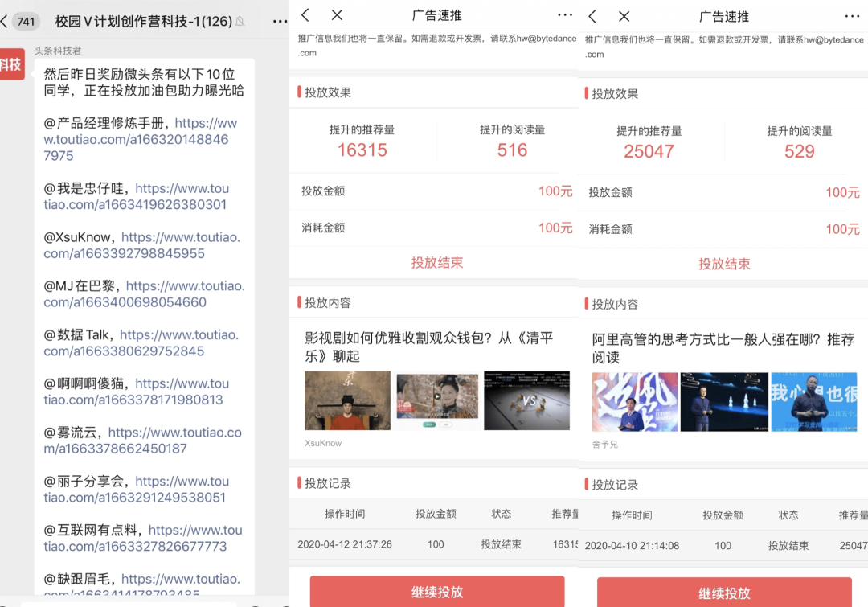Tap author name 舍予兄 under article

604,444
